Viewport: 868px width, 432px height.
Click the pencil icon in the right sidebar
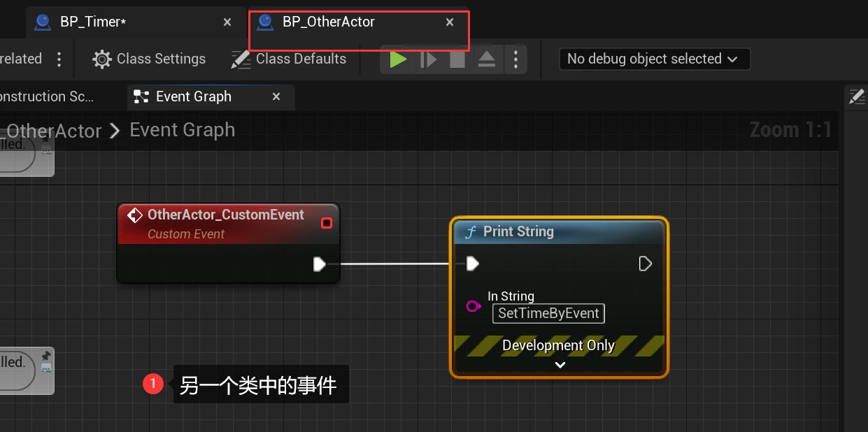pyautogui.click(x=856, y=97)
